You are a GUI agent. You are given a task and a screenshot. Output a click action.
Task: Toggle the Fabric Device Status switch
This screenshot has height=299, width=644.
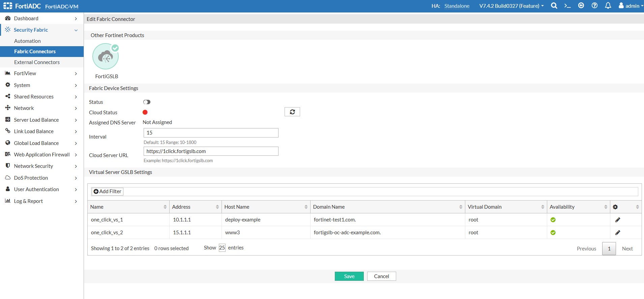point(147,102)
